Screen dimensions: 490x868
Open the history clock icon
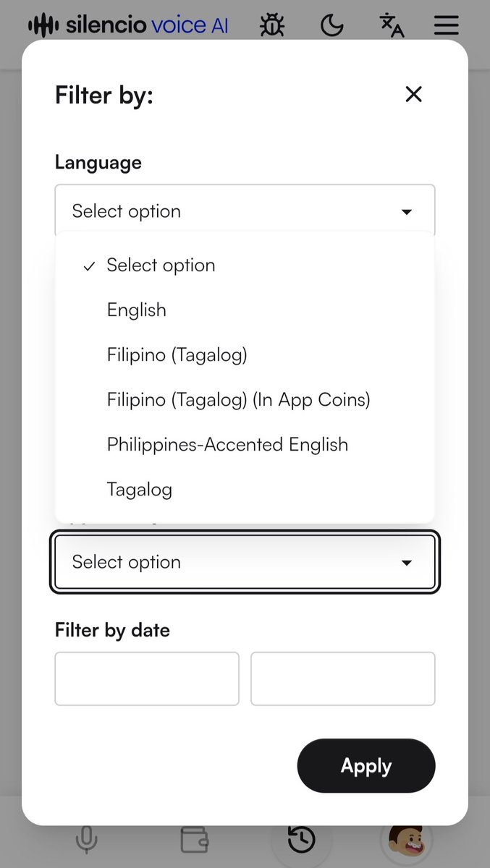point(301,839)
